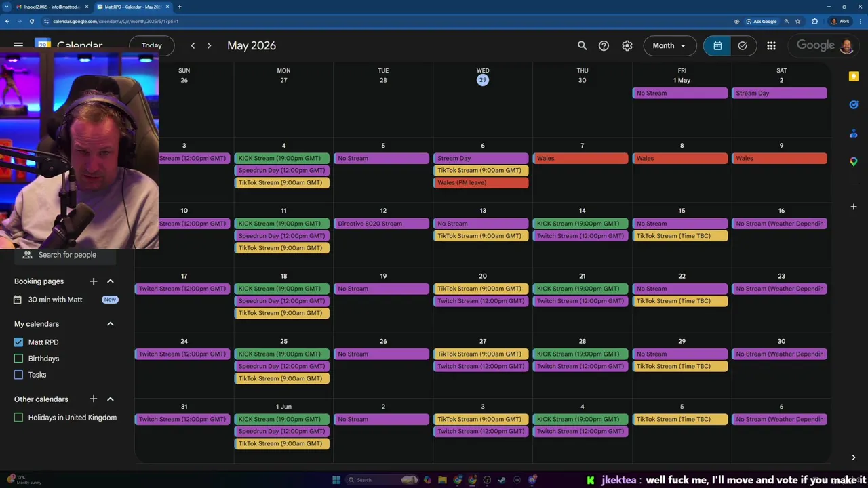The height and width of the screenshot is (488, 868).
Task: Open Contacts in side panel
Action: tap(854, 134)
